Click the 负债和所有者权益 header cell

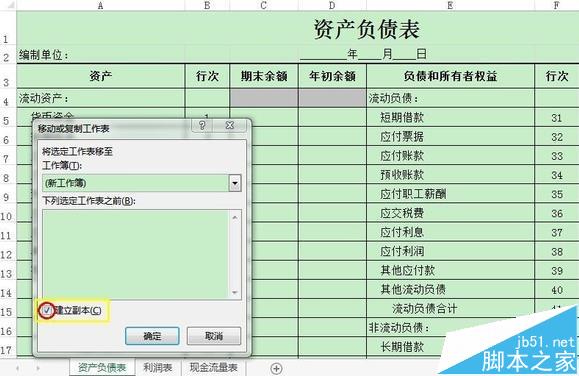450,76
